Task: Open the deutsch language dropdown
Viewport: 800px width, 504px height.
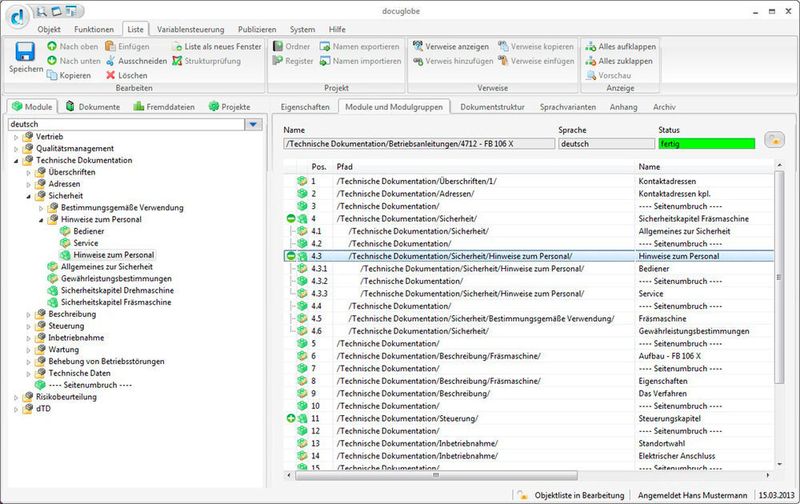Action: pos(254,124)
